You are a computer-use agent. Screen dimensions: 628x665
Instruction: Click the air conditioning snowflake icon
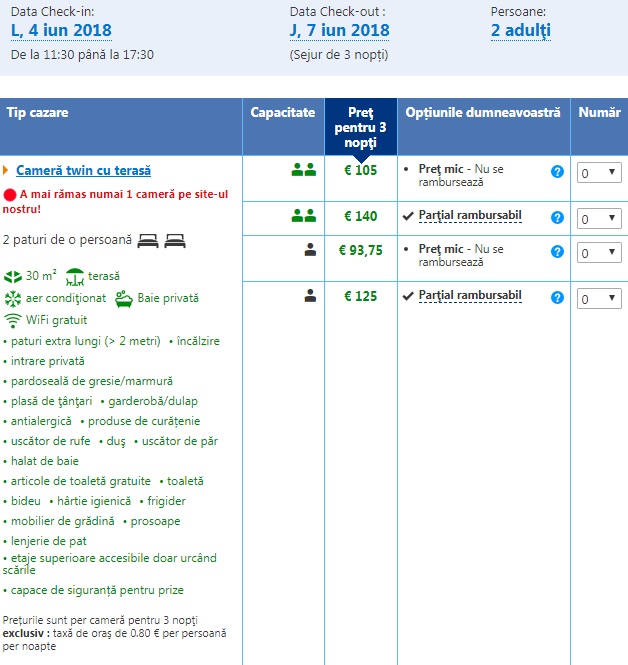pos(13,298)
